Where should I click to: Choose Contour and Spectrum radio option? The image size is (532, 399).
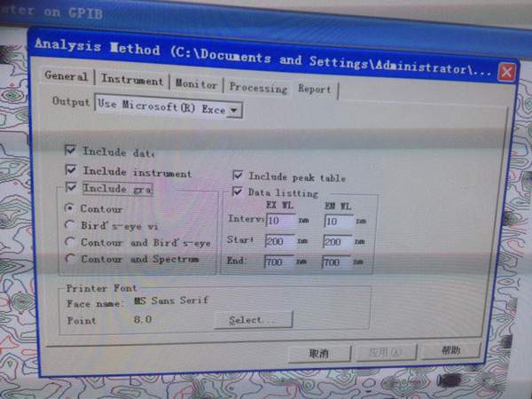(70, 258)
